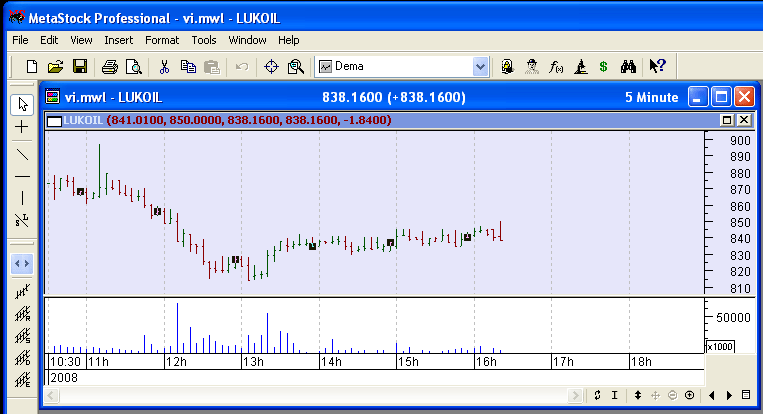Image resolution: width=763 pixels, height=414 pixels.
Task: Open the Window menu
Action: point(247,40)
